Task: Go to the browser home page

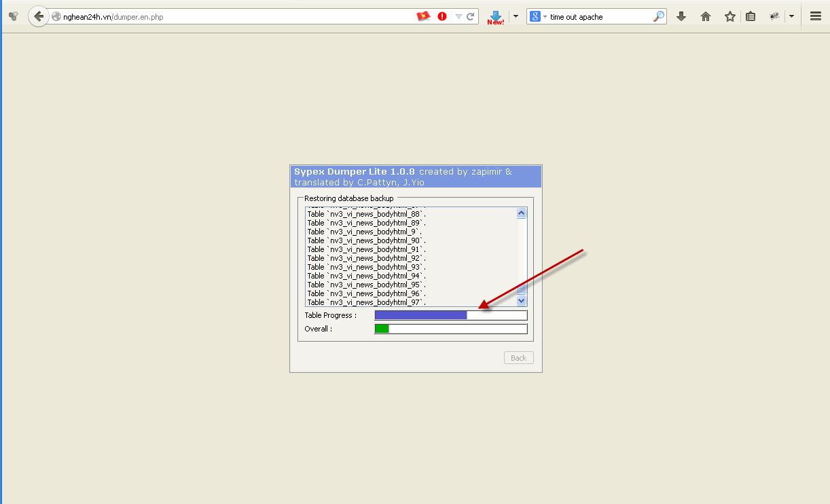Action: (706, 16)
